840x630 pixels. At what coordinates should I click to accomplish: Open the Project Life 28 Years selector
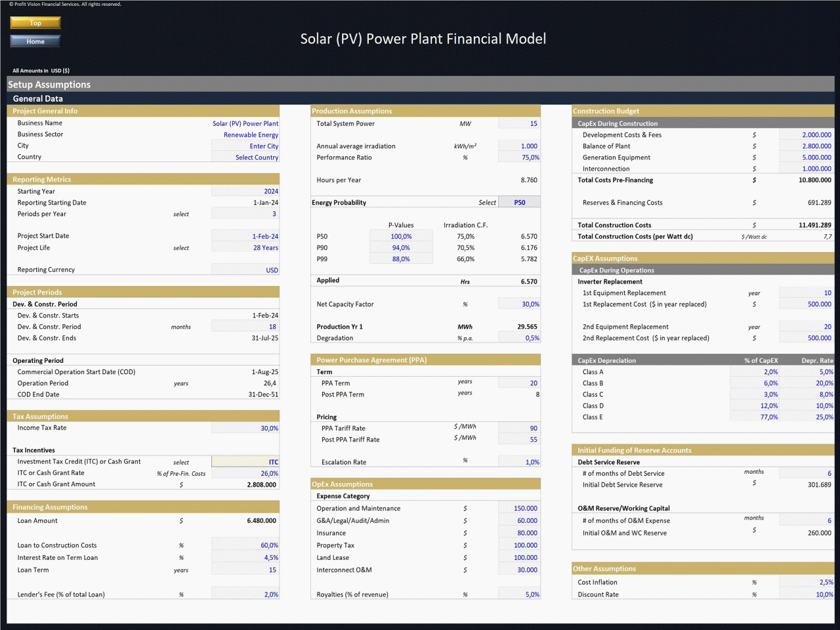tap(245, 247)
